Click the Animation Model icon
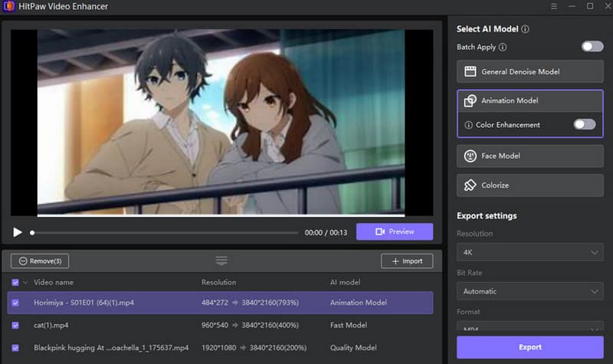The width and height of the screenshot is (613, 364). click(x=470, y=101)
